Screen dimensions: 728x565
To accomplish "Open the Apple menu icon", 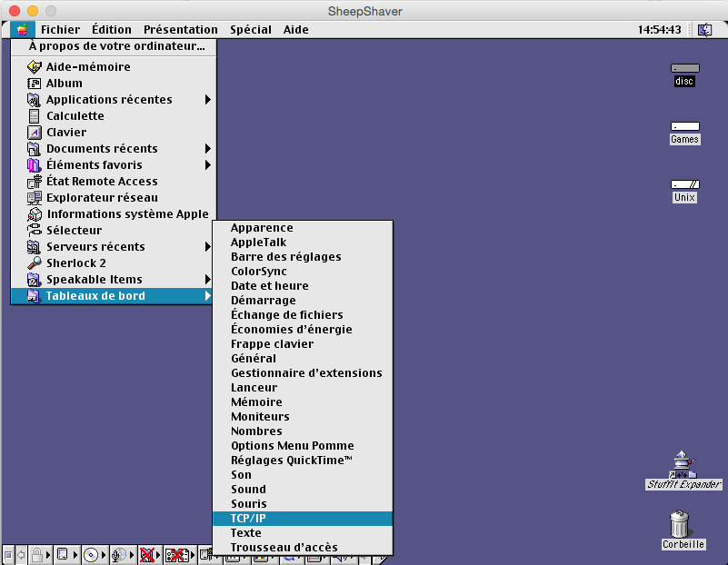I will (23, 30).
